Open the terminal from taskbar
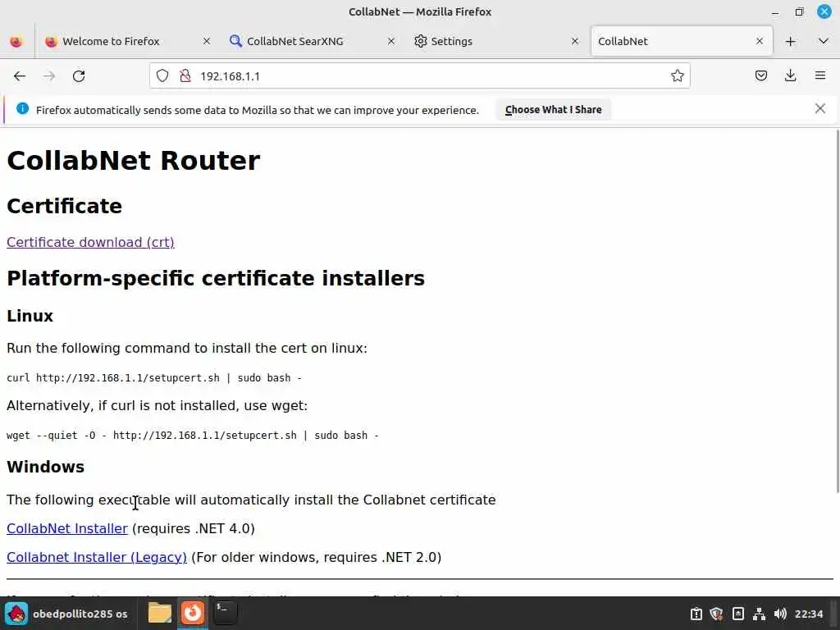 225,613
